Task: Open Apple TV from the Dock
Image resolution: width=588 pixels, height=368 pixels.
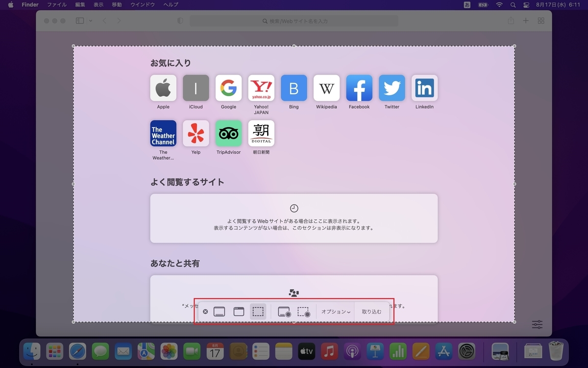Action: pyautogui.click(x=306, y=351)
